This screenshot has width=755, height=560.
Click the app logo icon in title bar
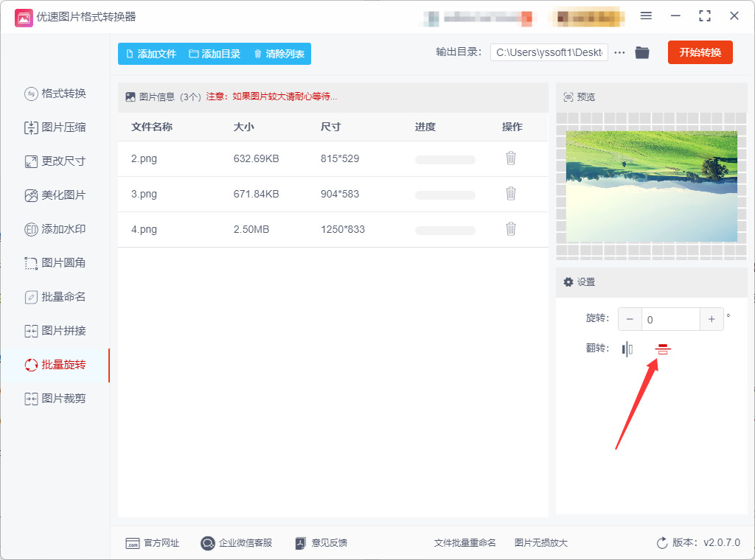pyautogui.click(x=24, y=18)
